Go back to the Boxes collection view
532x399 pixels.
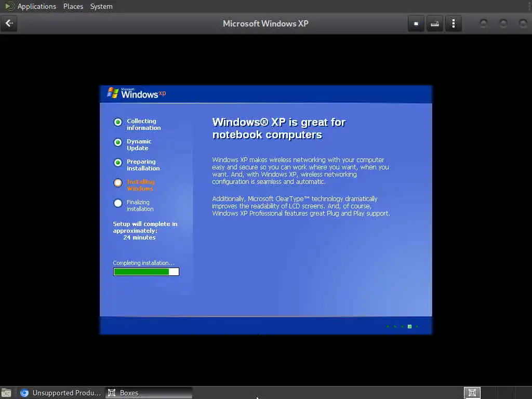(x=9, y=23)
